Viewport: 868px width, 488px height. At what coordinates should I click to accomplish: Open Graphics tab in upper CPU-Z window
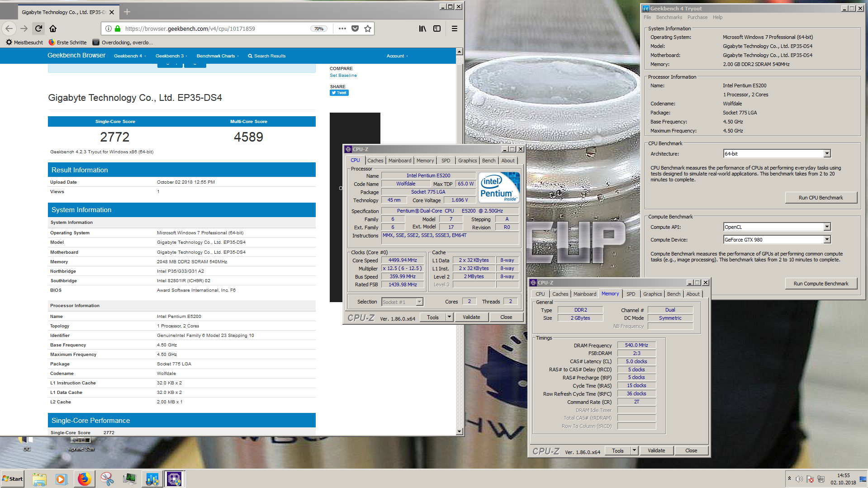[467, 161]
